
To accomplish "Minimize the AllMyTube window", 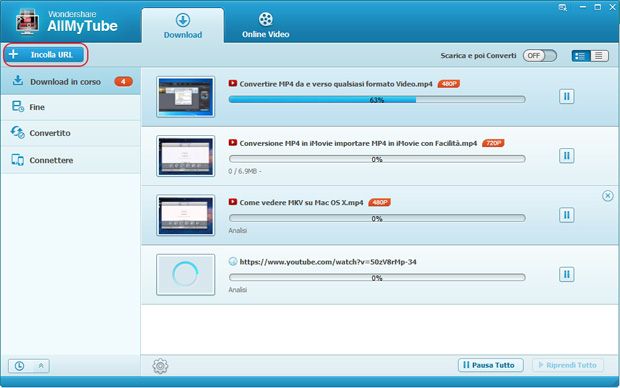I will tap(582, 7).
